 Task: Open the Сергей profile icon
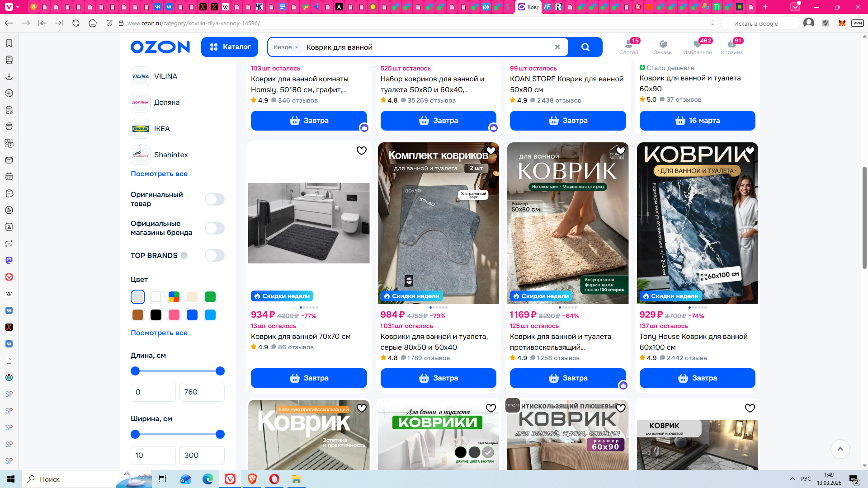click(x=628, y=47)
